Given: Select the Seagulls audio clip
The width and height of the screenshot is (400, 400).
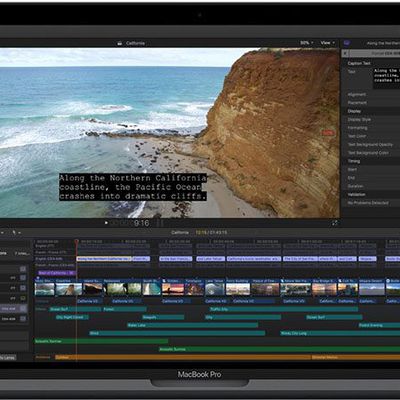Looking at the screenshot, I should tap(163, 317).
